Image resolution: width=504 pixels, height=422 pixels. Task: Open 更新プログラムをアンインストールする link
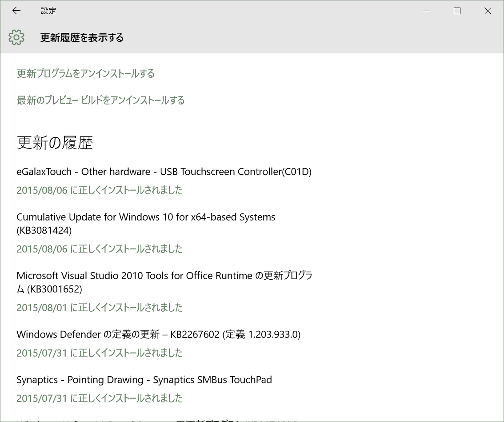pos(85,74)
